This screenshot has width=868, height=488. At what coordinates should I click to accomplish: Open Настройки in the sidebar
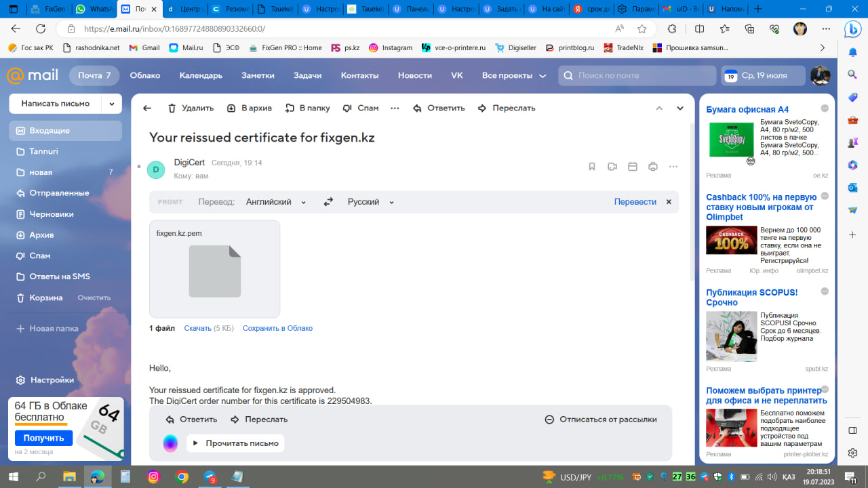(x=45, y=380)
